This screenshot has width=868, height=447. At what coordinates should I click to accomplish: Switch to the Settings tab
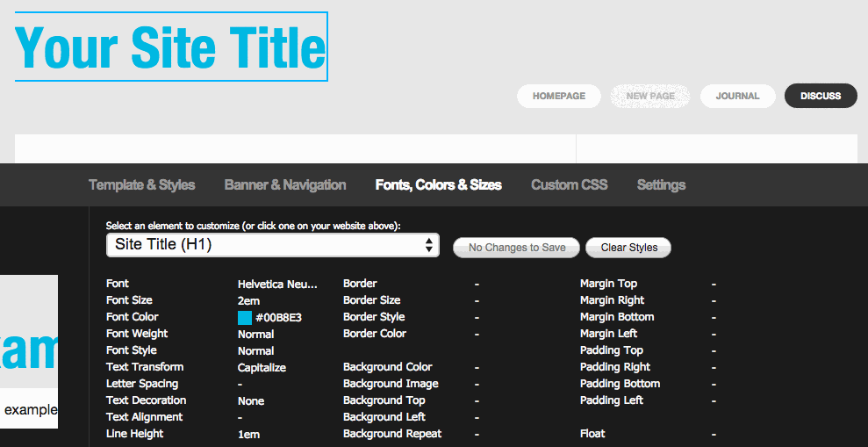click(661, 184)
